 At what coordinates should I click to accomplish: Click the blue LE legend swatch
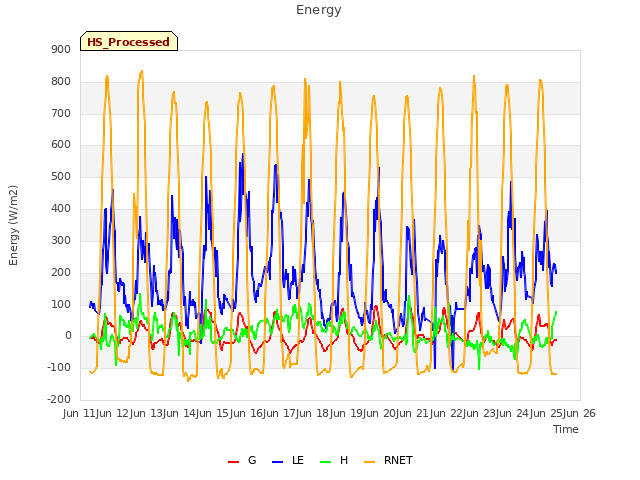click(278, 462)
